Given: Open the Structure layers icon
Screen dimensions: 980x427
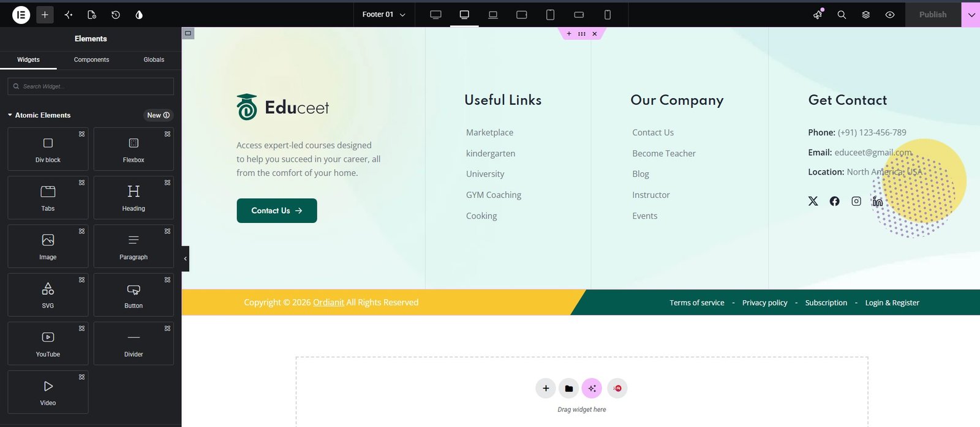Looking at the screenshot, I should [x=866, y=15].
